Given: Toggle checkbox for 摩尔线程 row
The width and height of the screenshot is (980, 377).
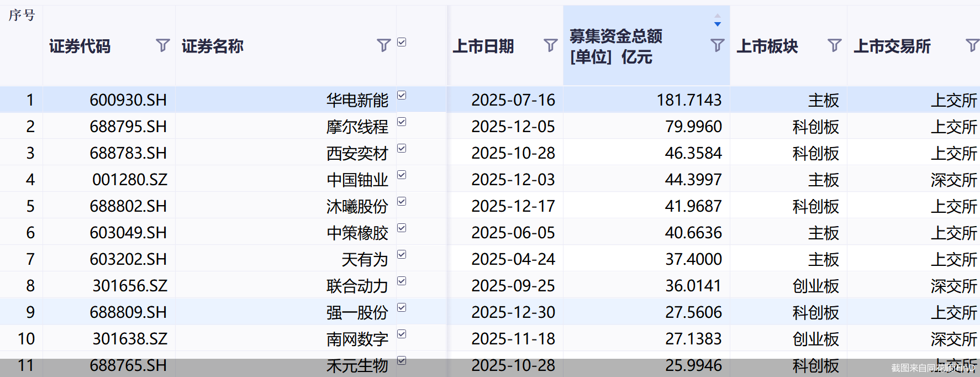Looking at the screenshot, I should 402,122.
